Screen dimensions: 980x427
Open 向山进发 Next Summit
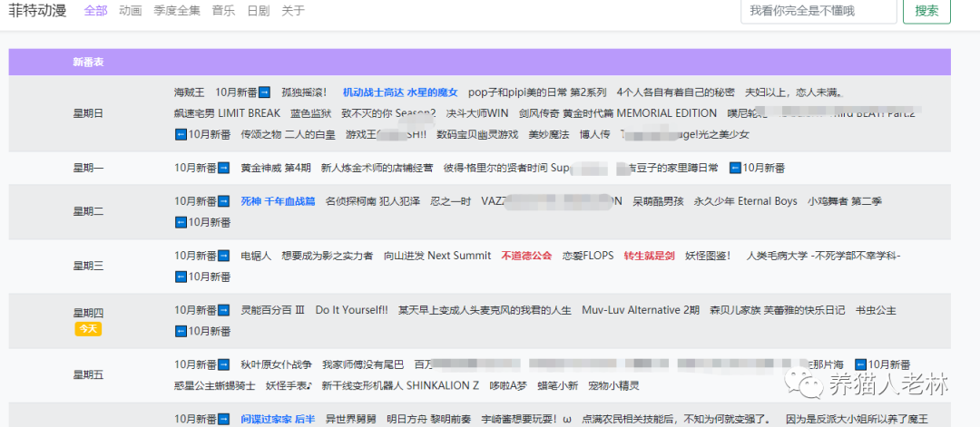point(437,256)
